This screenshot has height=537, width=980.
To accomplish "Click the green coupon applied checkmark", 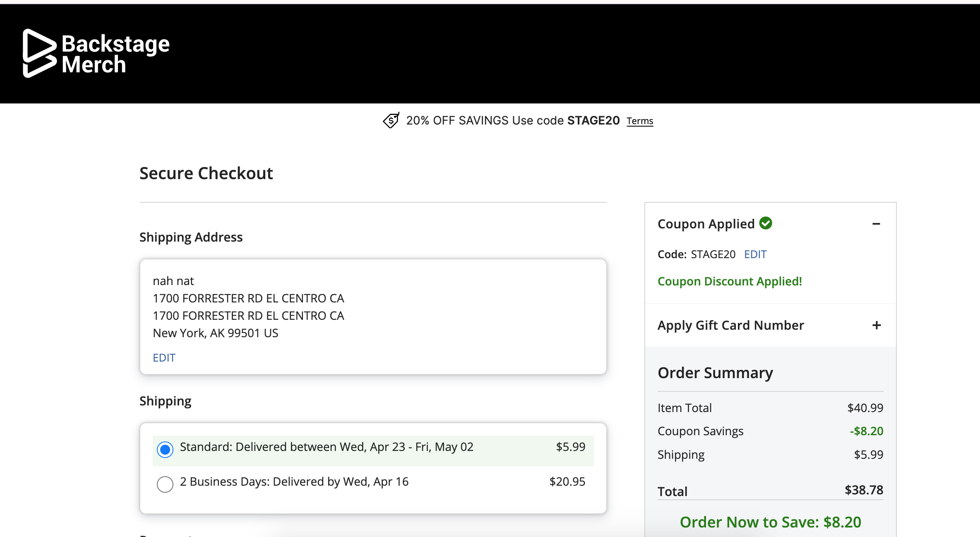I will pyautogui.click(x=766, y=223).
